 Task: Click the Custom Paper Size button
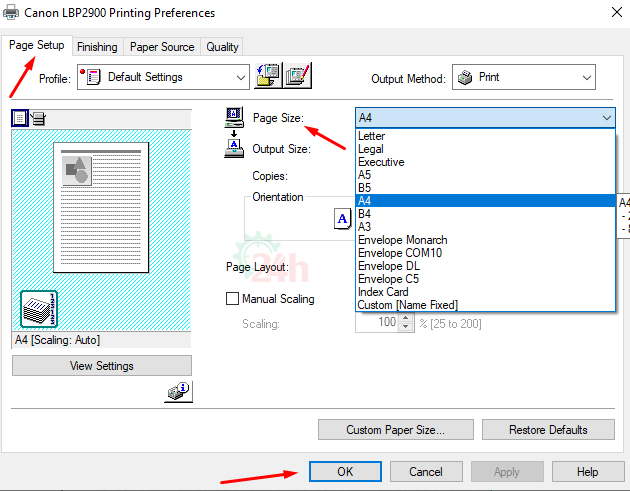[x=396, y=430]
